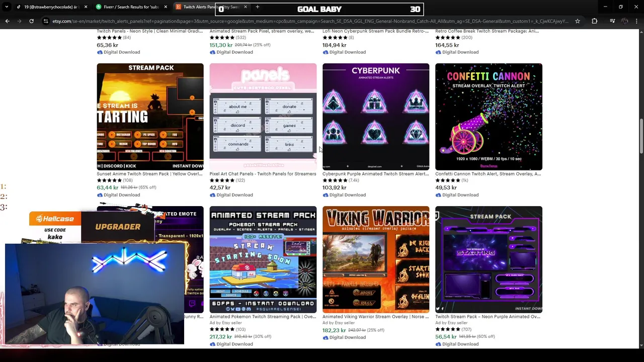
Task: Close the Fiverr Search Results tab
Action: (x=166, y=7)
